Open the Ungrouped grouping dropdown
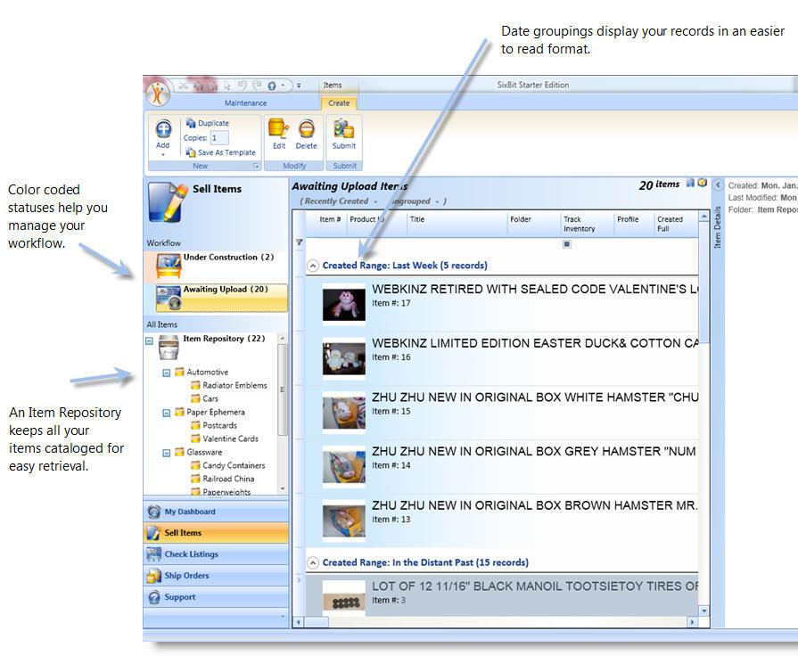Viewport: 798px width, 672px height. (x=437, y=201)
